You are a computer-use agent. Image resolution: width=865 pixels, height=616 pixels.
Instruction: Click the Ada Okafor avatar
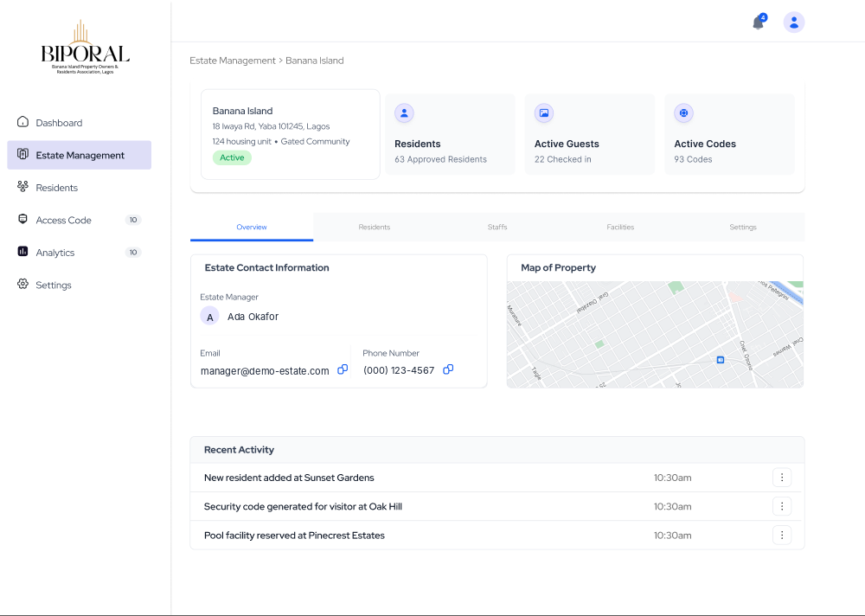209,317
